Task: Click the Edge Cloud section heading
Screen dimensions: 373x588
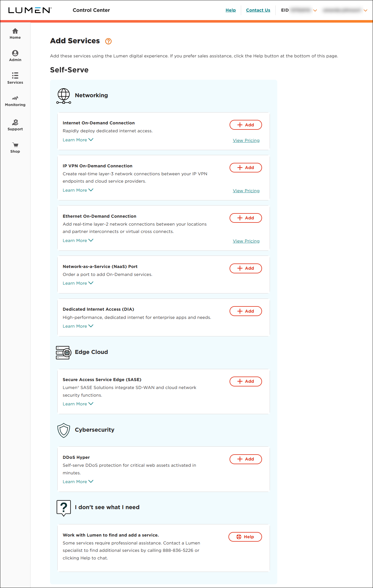Action: pos(91,352)
